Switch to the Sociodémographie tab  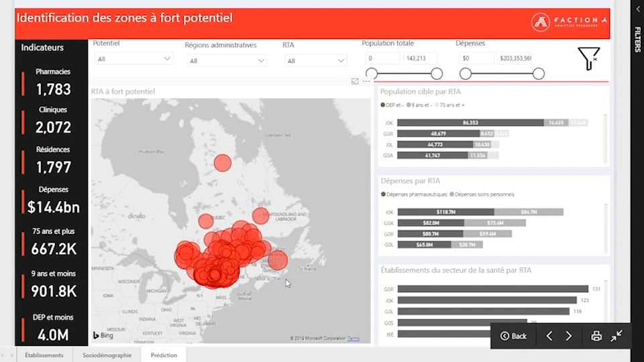click(107, 355)
